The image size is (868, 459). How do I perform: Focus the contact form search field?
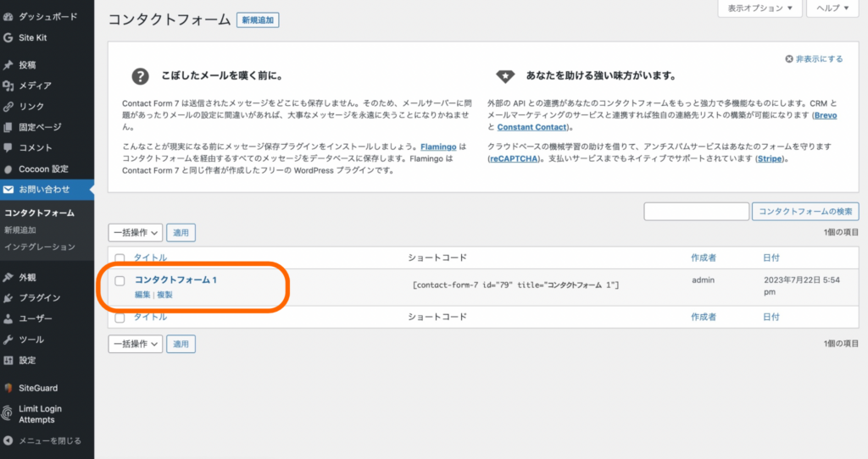[696, 212]
